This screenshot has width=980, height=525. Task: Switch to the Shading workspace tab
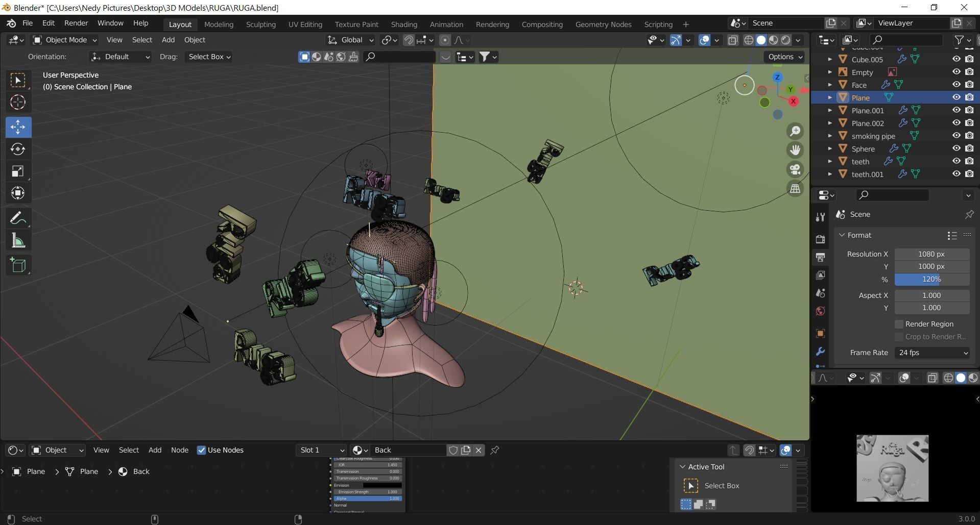[404, 24]
